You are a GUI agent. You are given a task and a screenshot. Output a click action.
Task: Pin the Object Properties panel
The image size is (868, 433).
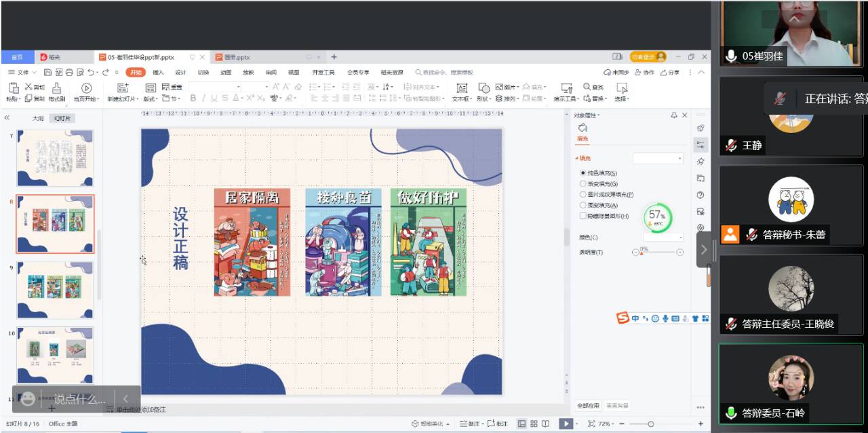[674, 115]
